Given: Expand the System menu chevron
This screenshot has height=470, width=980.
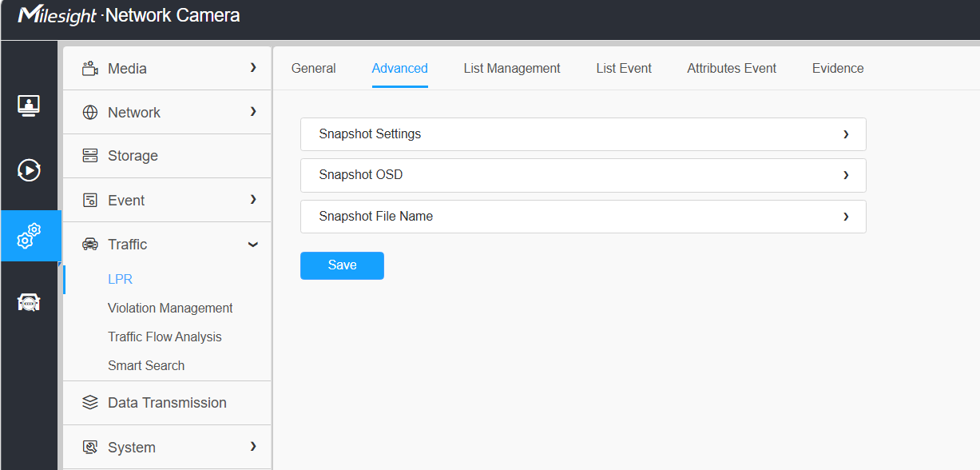Looking at the screenshot, I should click(x=253, y=446).
